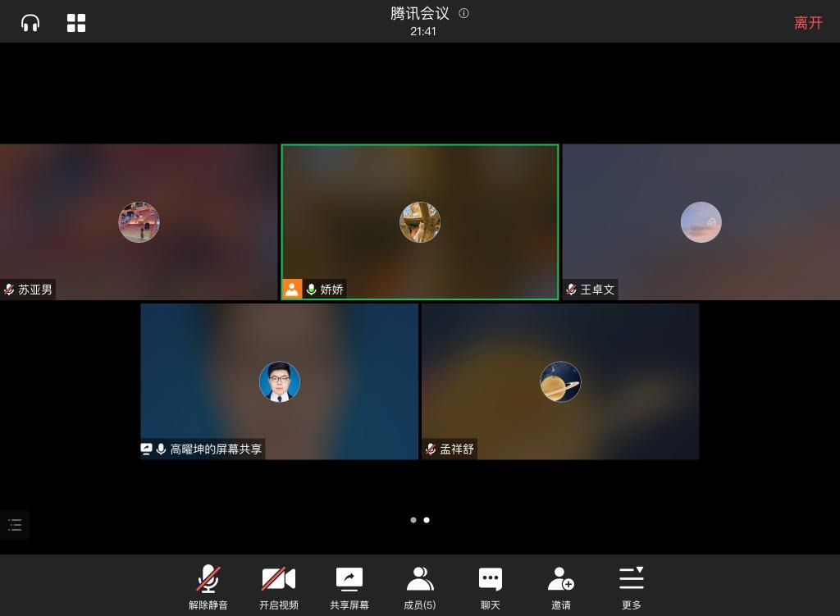The image size is (840, 616).
Task: Change to grid layout view icon
Action: pyautogui.click(x=76, y=23)
